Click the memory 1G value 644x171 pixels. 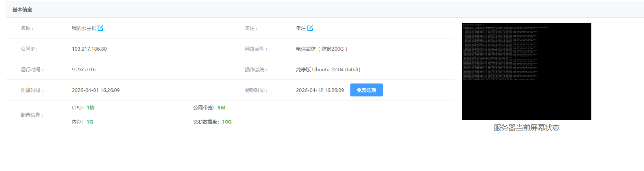[x=90, y=122]
